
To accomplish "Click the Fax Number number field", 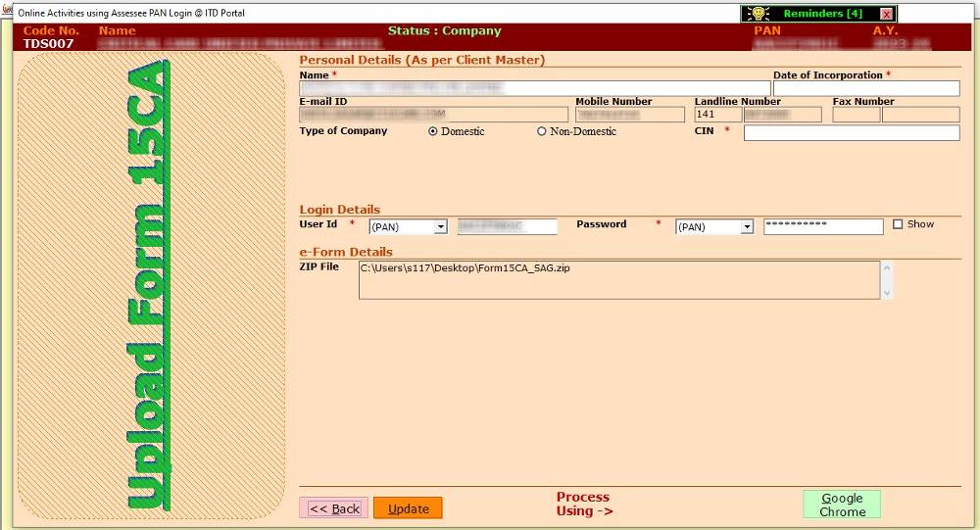I will (919, 115).
